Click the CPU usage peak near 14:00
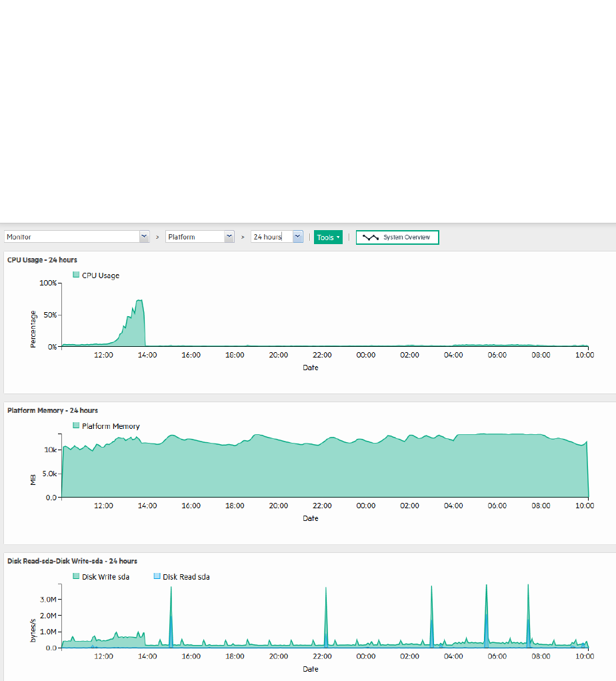Viewport: 616px width, 681px height. (139, 301)
